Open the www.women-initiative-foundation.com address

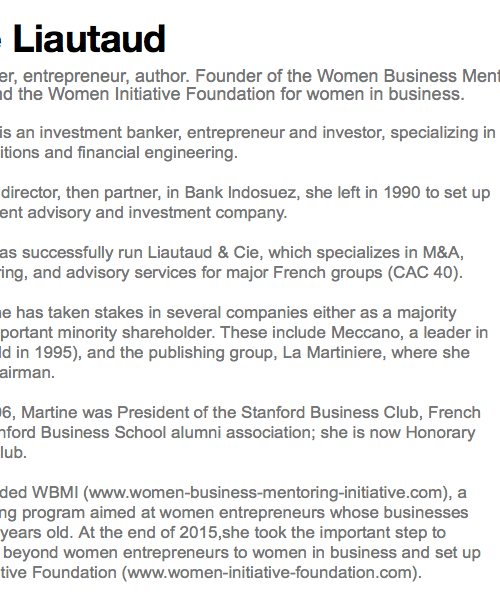point(270,572)
